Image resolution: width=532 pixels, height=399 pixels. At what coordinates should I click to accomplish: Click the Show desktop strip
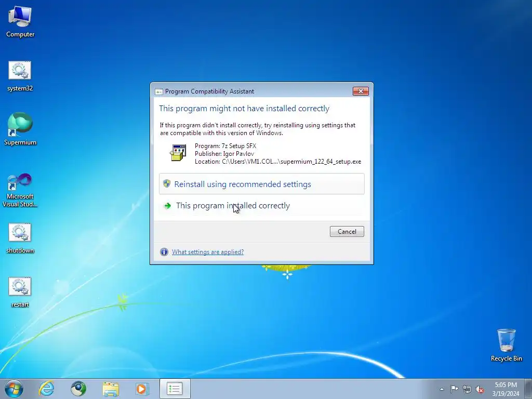click(528, 389)
